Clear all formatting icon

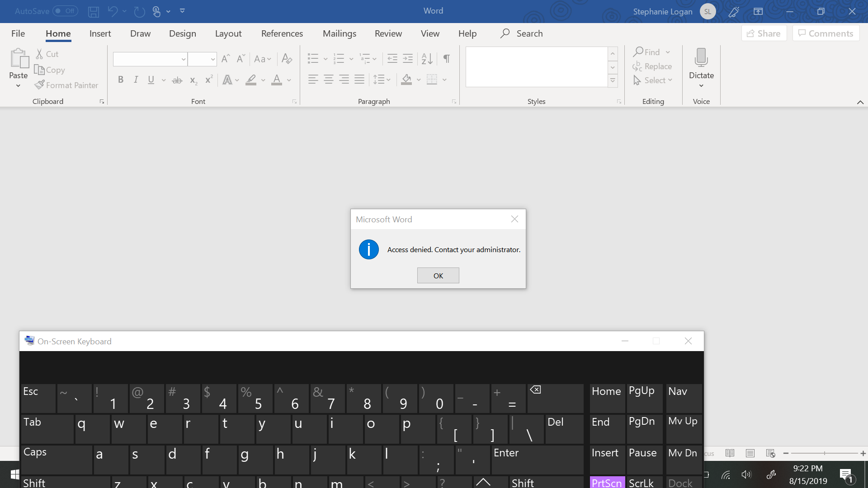pos(287,58)
